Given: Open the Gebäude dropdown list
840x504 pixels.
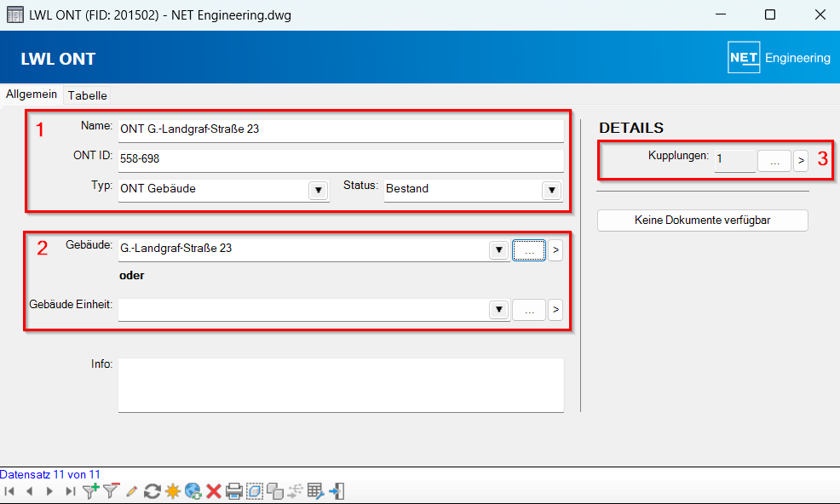Looking at the screenshot, I should 499,250.
